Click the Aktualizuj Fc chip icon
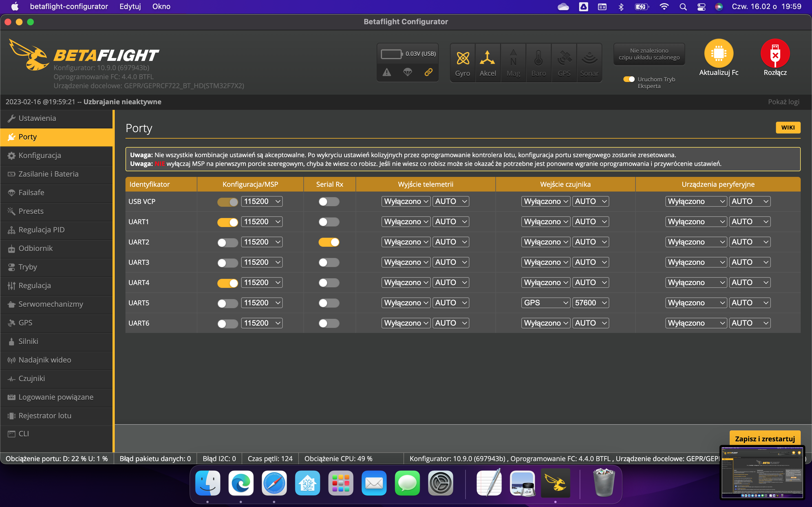 [718, 54]
